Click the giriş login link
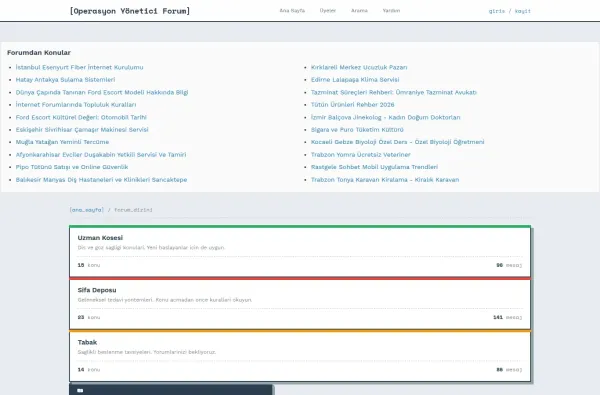 (497, 11)
